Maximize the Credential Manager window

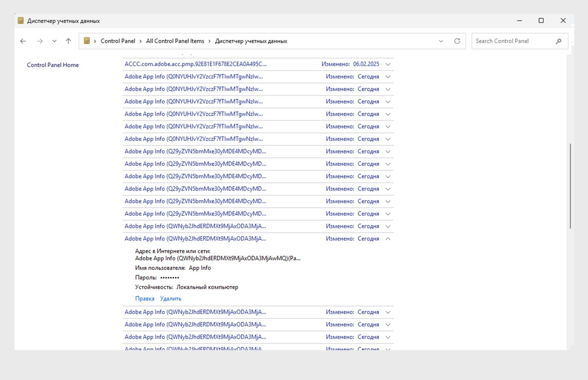click(x=541, y=21)
